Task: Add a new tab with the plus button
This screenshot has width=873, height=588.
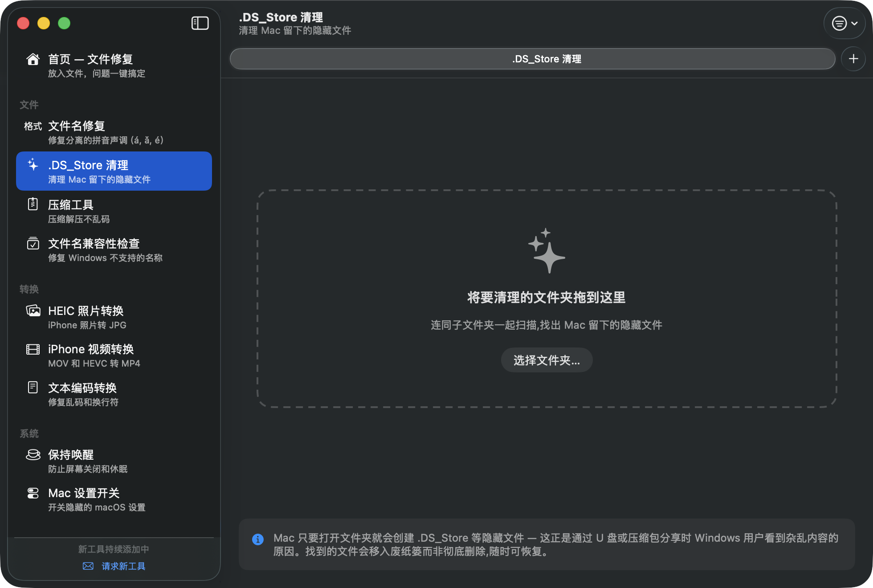Action: (x=853, y=59)
